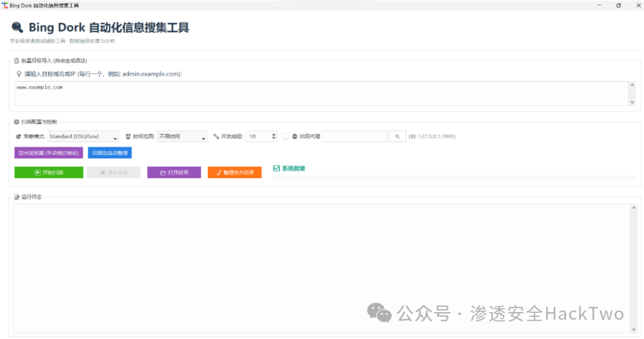The image size is (644, 339).
Task: Click the wrench icon beside 并发线程
Action: (x=216, y=136)
